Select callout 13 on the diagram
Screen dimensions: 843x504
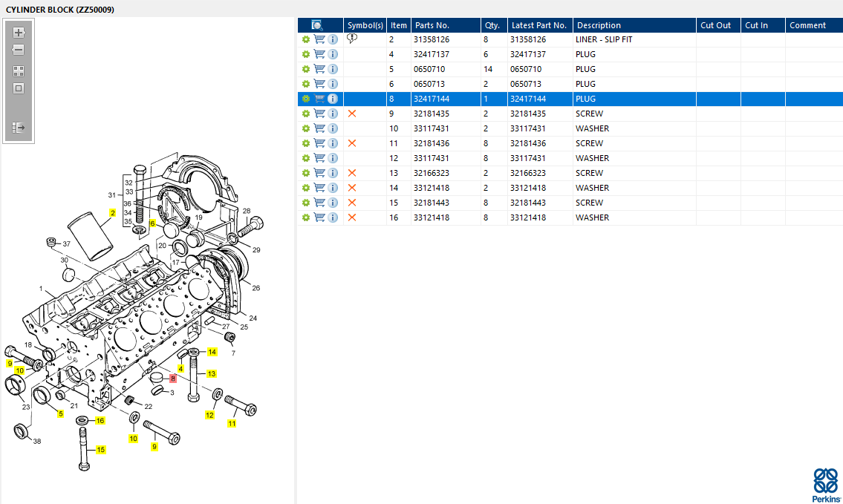(211, 373)
